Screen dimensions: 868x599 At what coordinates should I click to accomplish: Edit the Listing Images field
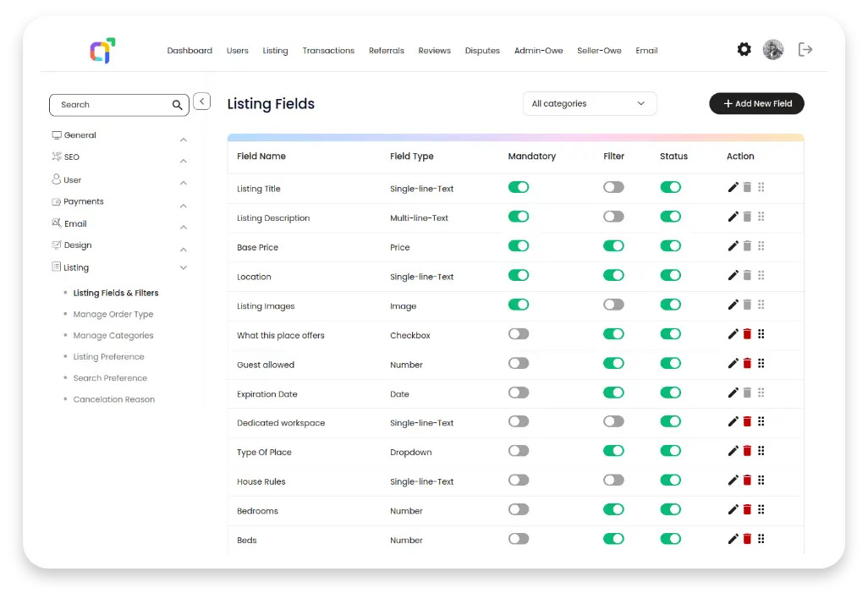733,305
